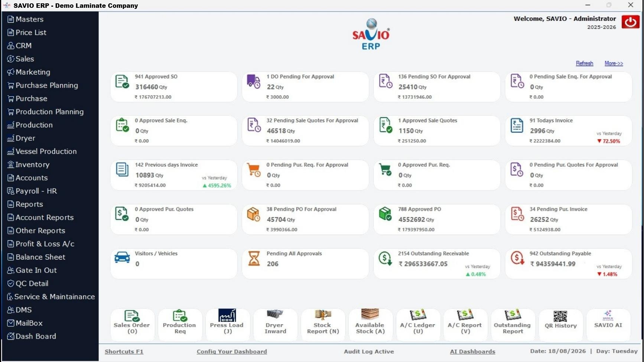Click the 4595.26% change on Previous days Invoice

click(x=217, y=186)
